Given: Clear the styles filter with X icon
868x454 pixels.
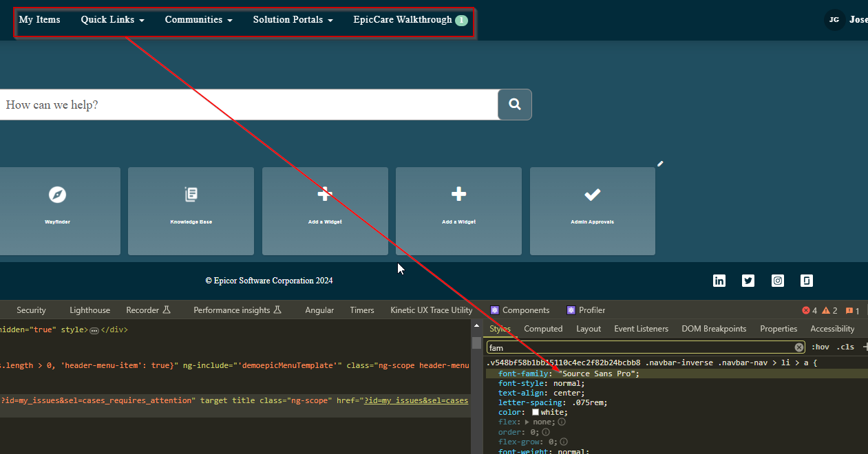Looking at the screenshot, I should (x=798, y=347).
